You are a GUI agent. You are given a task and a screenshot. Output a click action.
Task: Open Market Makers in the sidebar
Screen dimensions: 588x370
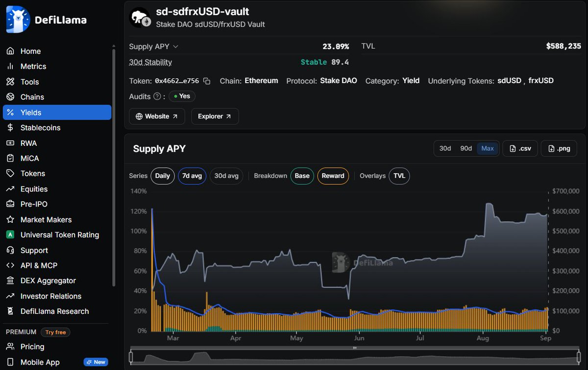click(x=57, y=220)
